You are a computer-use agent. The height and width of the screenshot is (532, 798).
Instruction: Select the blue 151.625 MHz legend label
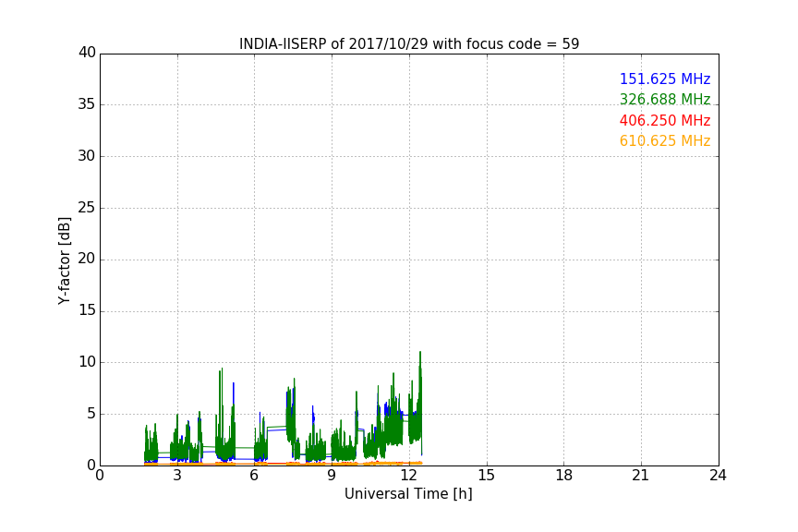[665, 79]
